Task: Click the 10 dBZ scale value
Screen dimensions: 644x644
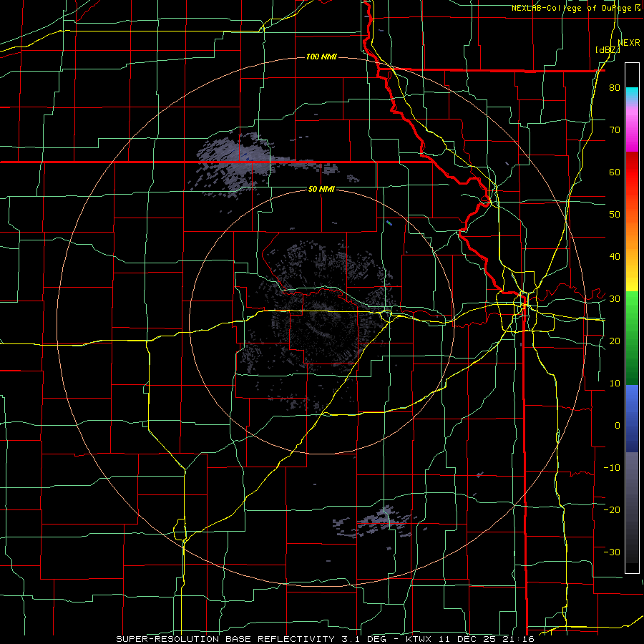Action: point(615,384)
